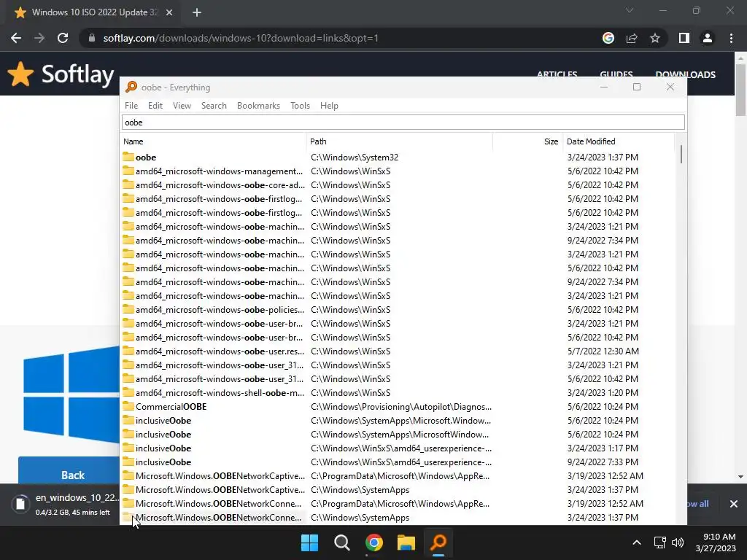Screen dimensions: 747x560
Task: Click volume icon in system tray
Action: 678,542
